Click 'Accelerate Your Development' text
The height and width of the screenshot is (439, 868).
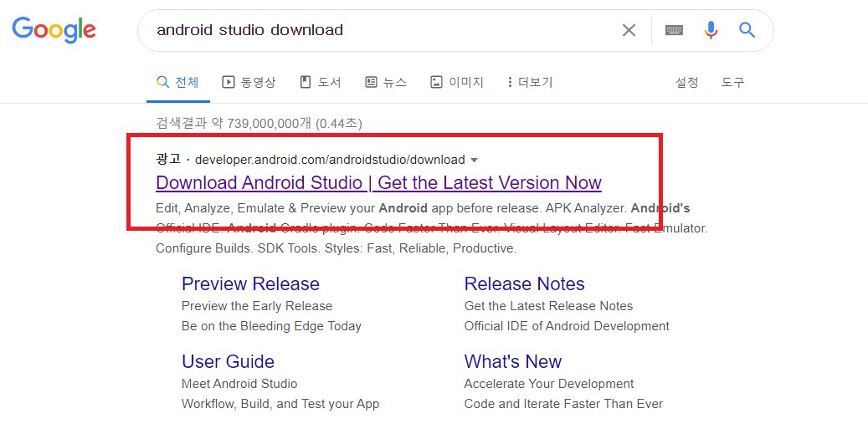tap(549, 384)
